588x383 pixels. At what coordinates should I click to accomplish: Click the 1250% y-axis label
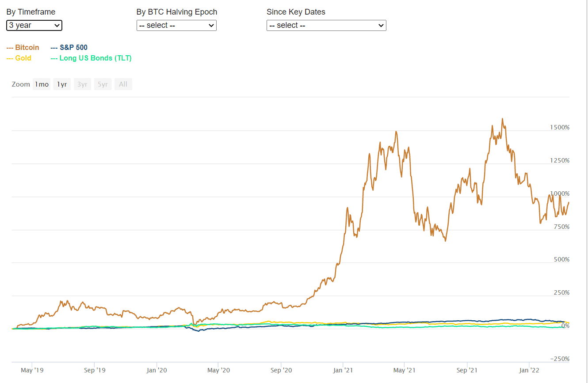pyautogui.click(x=560, y=160)
